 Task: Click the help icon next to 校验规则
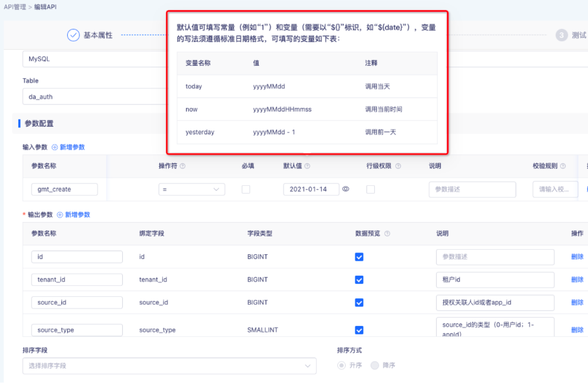563,166
